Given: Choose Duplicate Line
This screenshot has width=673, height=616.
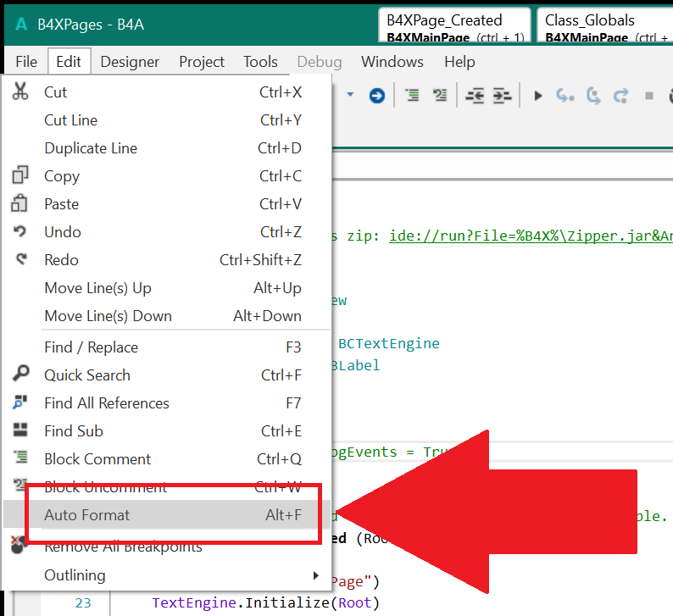Looking at the screenshot, I should 167,148.
